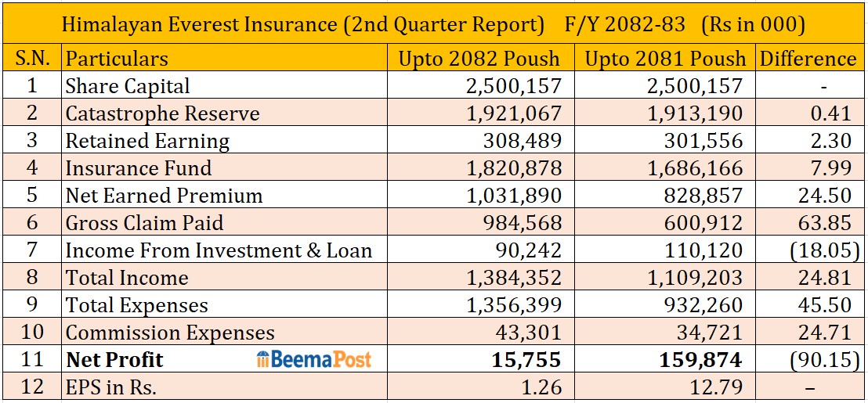Screen dimensions: 868x403
Task: Click the Difference column header
Action: point(808,59)
